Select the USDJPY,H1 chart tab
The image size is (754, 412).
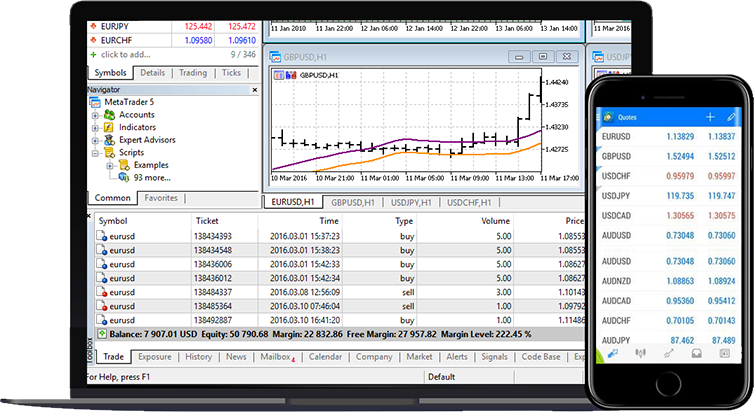[411, 202]
